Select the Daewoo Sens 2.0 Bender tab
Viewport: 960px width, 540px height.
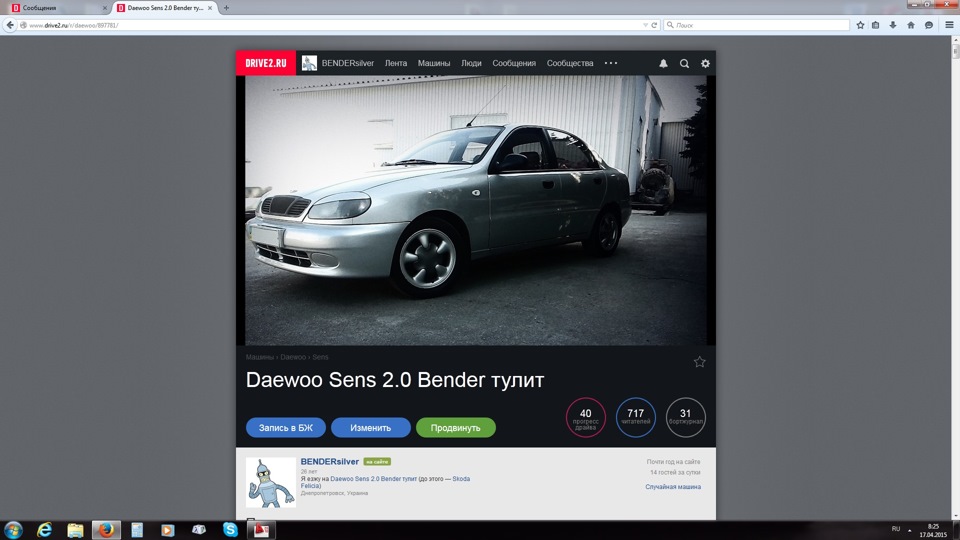click(165, 8)
